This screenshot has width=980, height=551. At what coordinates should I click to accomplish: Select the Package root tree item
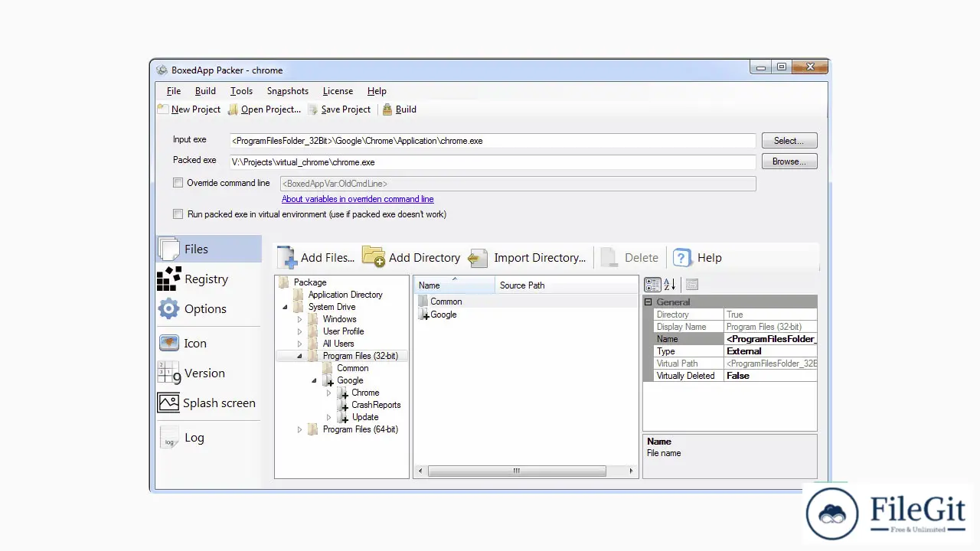[309, 282]
